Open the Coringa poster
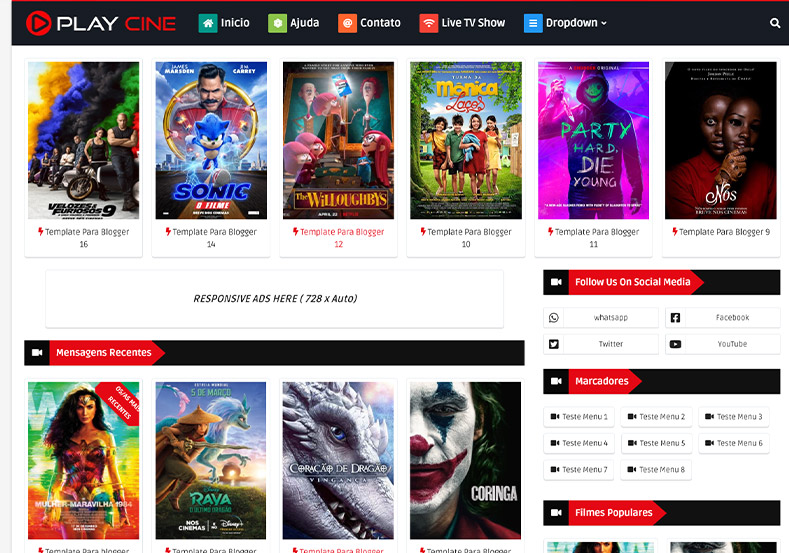The height and width of the screenshot is (553, 789). click(x=465, y=460)
